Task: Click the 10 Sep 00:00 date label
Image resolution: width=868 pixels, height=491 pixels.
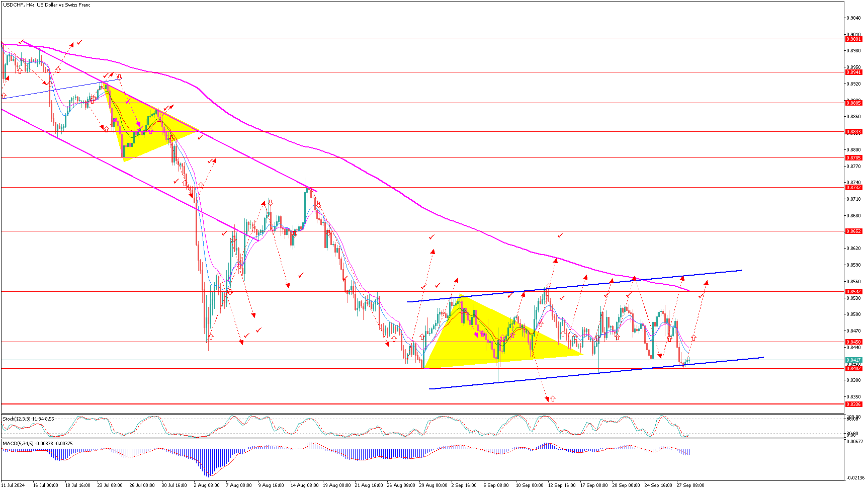Action: [529, 485]
